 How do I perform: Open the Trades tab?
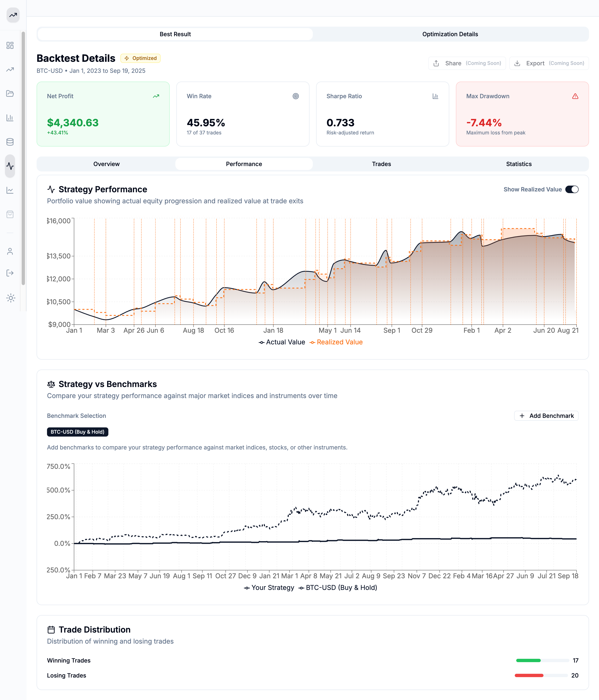[x=381, y=164]
